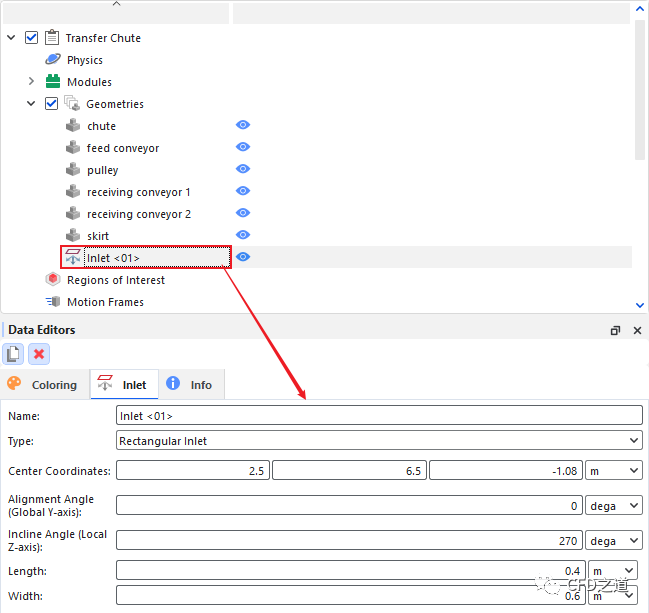Click the Motion Frames icon
649x613 pixels.
[53, 302]
